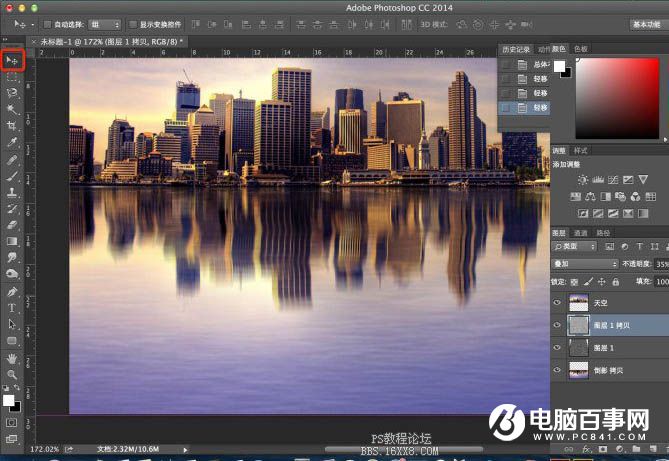Pick a color in the red color field
Image resolution: width=669 pixels, height=461 pixels.
pyautogui.click(x=617, y=98)
